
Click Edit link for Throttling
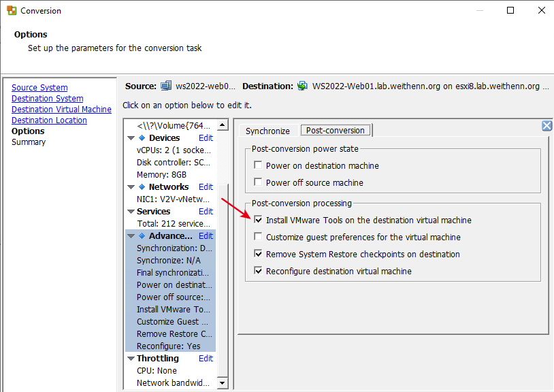tap(206, 359)
